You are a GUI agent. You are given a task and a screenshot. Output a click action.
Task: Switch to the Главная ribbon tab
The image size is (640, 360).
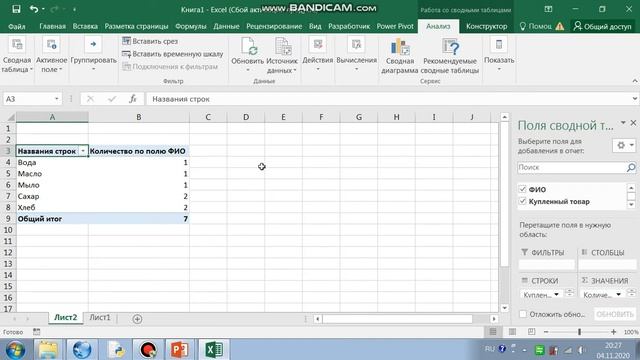[x=52, y=27]
